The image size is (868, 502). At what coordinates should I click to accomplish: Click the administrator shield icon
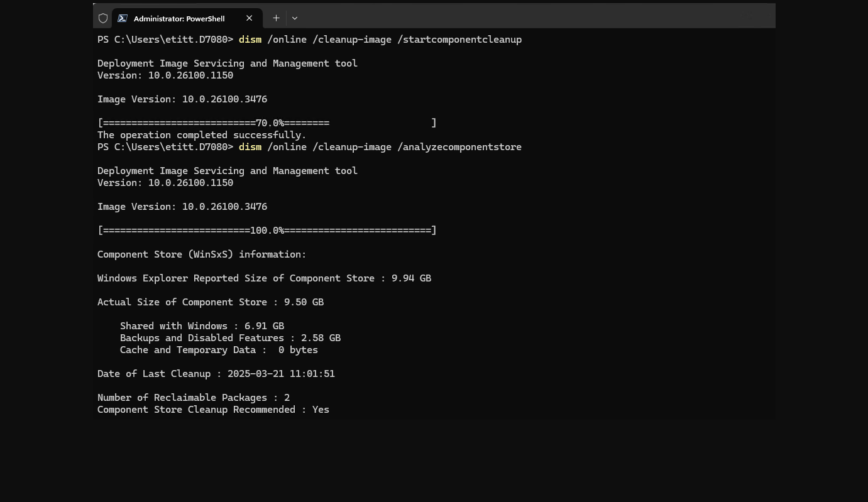pos(103,18)
